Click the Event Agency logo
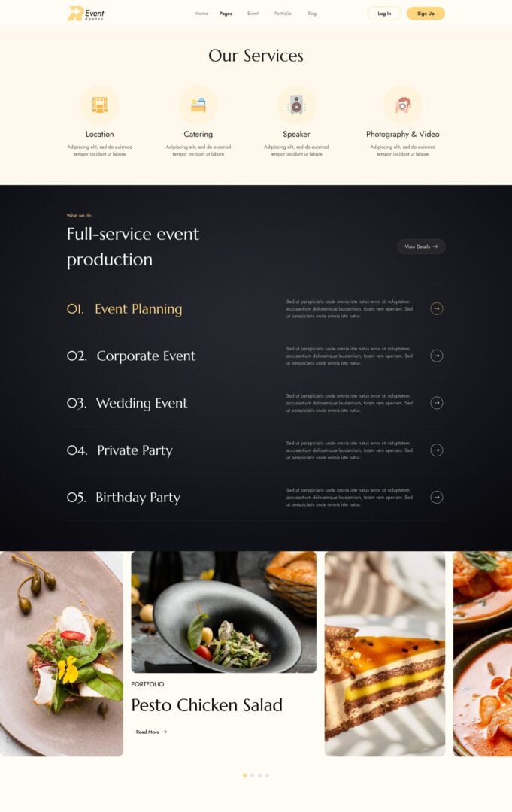This screenshot has width=512, height=812. click(x=86, y=14)
